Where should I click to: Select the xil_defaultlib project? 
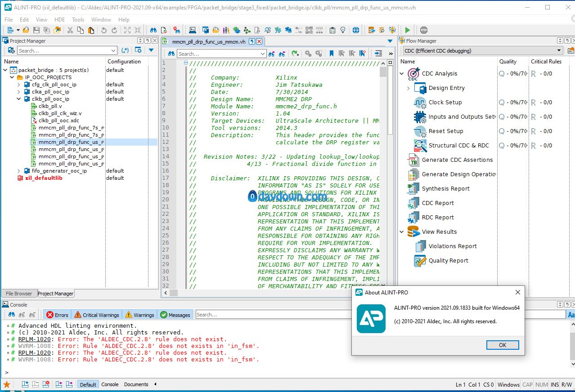point(43,178)
